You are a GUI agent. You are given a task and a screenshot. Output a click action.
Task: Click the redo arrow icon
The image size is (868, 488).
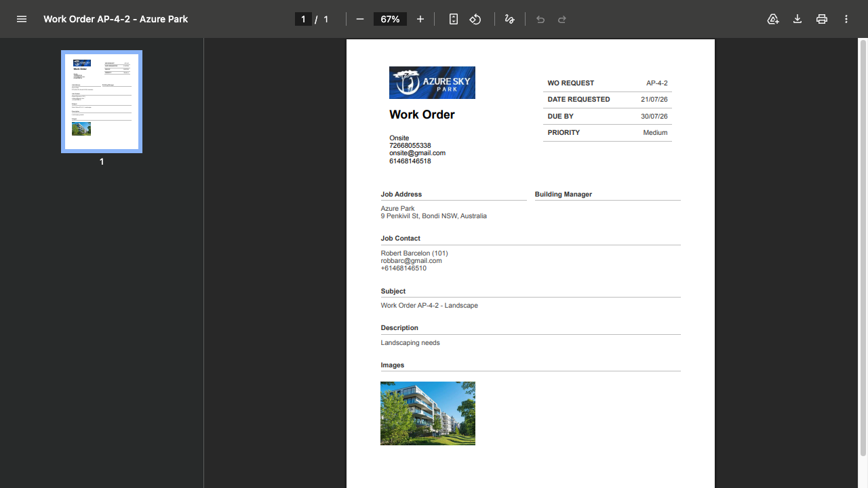pos(562,19)
